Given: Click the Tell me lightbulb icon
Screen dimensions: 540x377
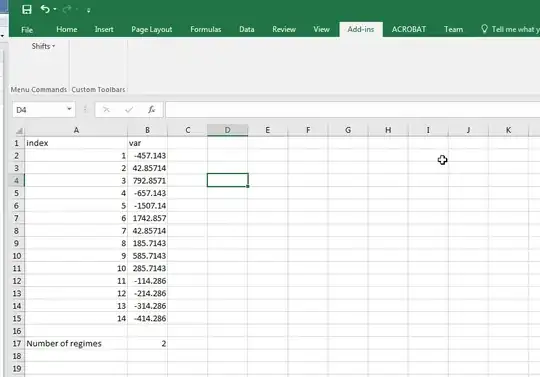Looking at the screenshot, I should tap(484, 29).
